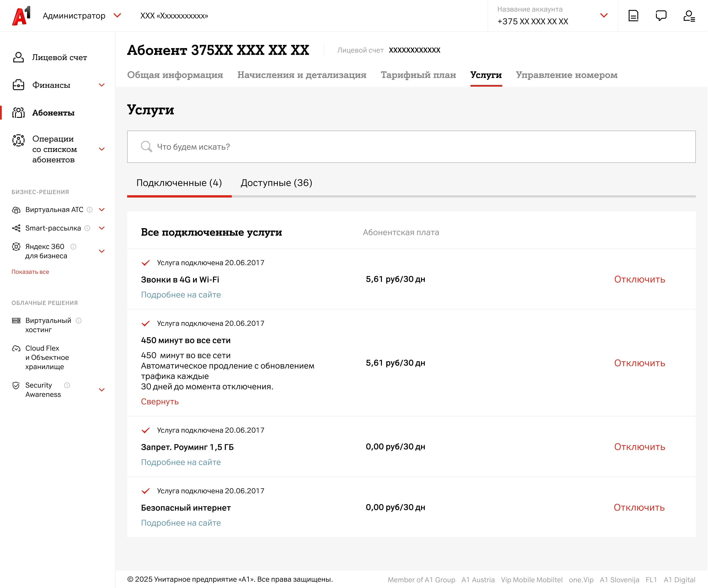This screenshot has width=708, height=588.
Task: Expand the Администратор role dropdown
Action: (x=117, y=16)
